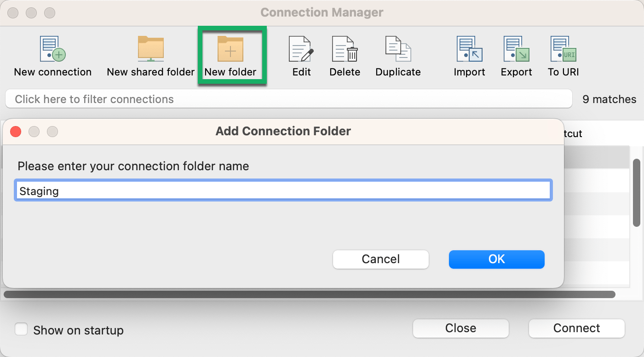Click the connection folder name field
This screenshot has height=357, width=644.
coord(283,191)
